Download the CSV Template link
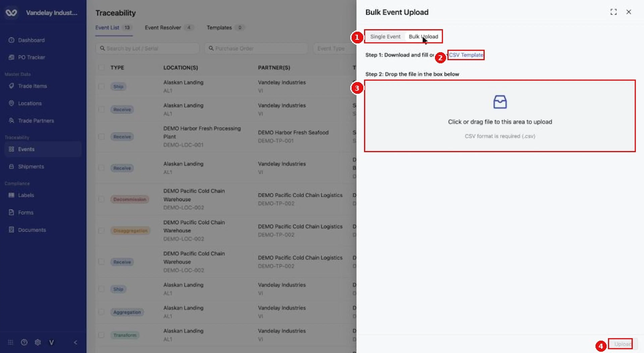 tap(466, 55)
